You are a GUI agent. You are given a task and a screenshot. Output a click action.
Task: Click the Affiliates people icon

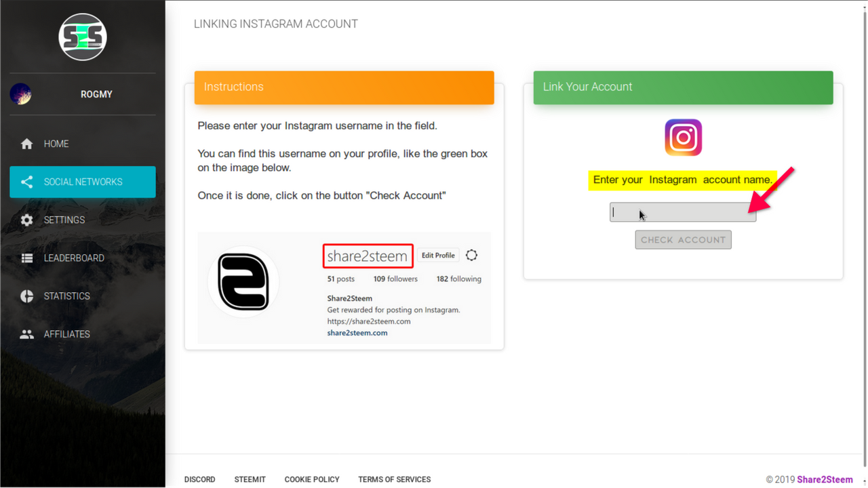26,334
